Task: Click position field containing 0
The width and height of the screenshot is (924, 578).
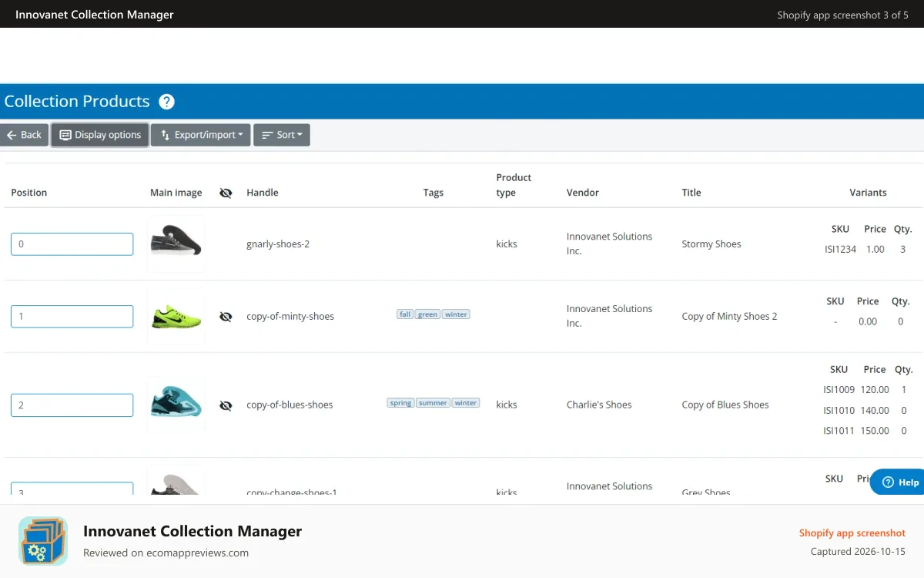Action: pyautogui.click(x=72, y=244)
